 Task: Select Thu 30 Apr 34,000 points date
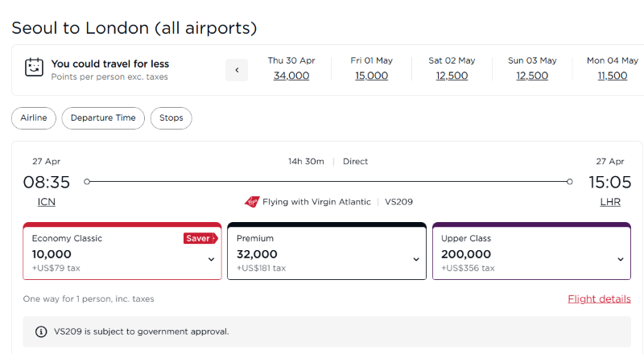[291, 68]
